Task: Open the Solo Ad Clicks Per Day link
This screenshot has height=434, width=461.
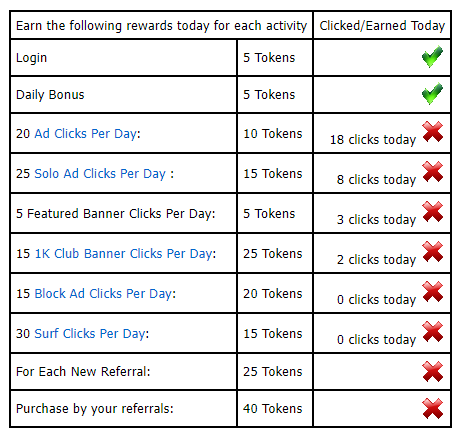Action: pos(100,174)
